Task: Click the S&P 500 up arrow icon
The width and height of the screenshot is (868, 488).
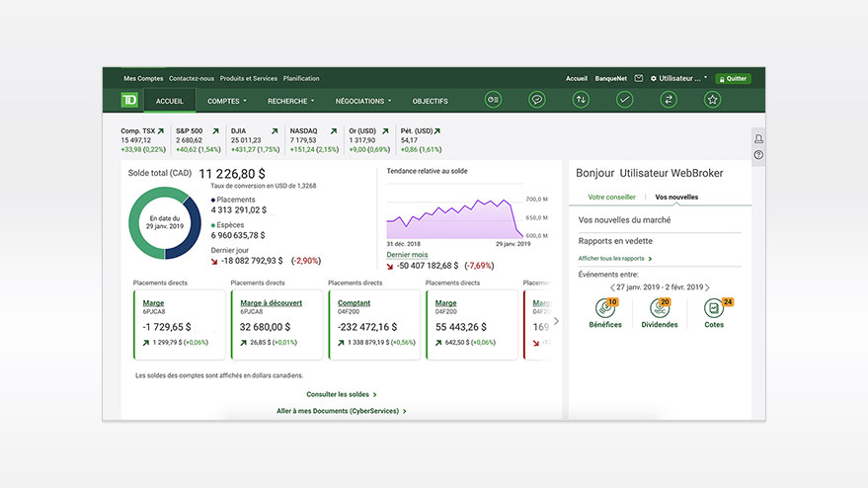Action: pos(215,131)
